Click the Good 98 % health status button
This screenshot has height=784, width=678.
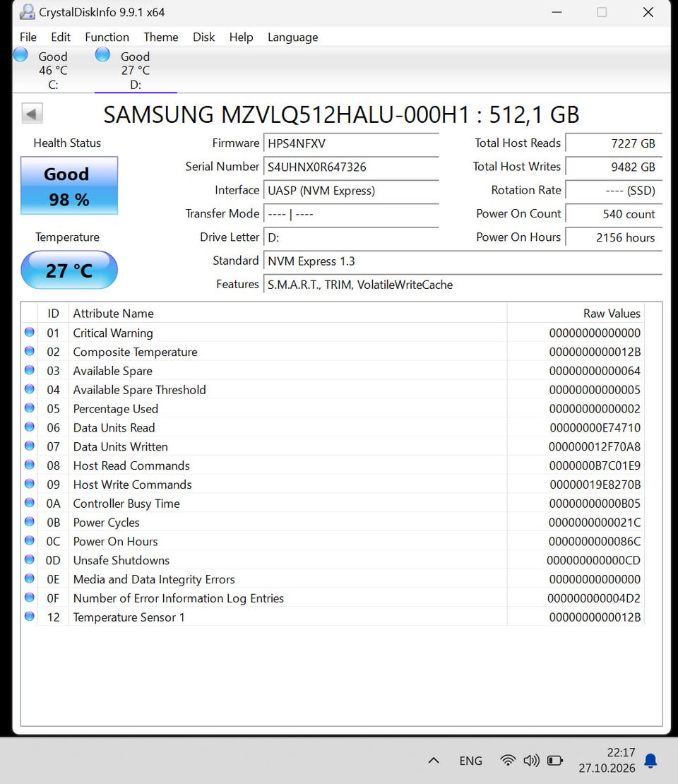(69, 186)
